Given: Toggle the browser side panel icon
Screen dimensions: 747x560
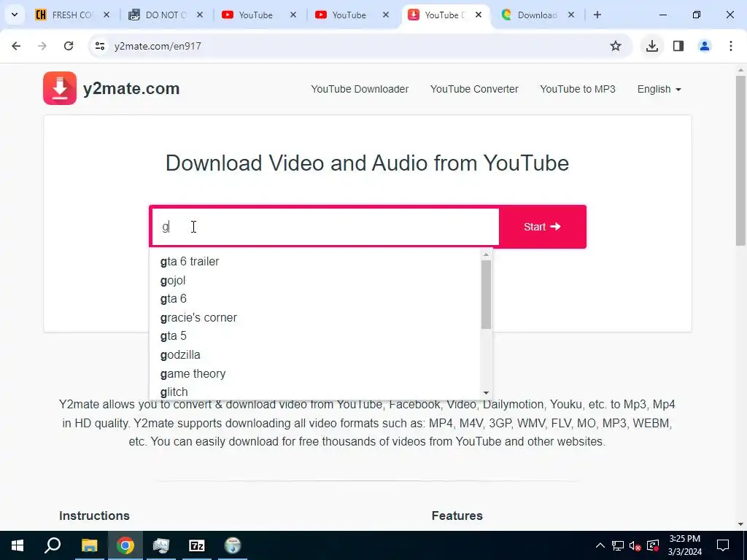Looking at the screenshot, I should click(678, 46).
